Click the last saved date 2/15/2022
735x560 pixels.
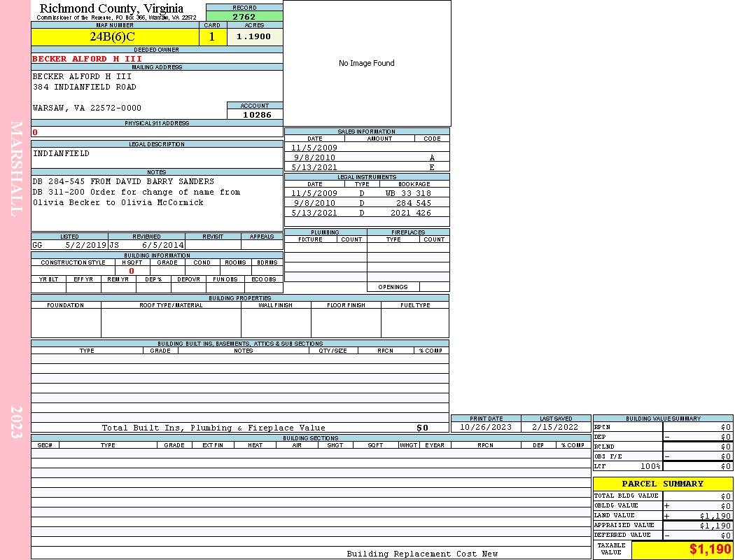[555, 427]
